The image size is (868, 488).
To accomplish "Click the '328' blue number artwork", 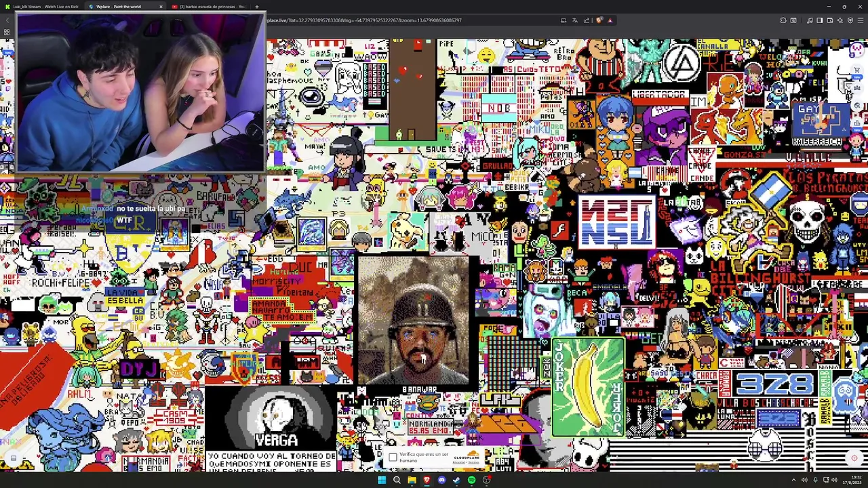I will point(775,384).
